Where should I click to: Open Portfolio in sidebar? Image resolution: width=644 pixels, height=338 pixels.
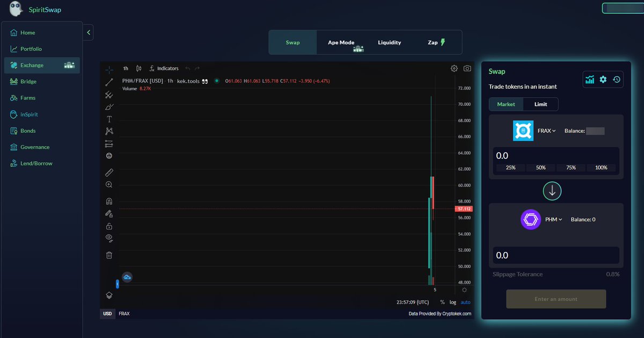point(42,49)
